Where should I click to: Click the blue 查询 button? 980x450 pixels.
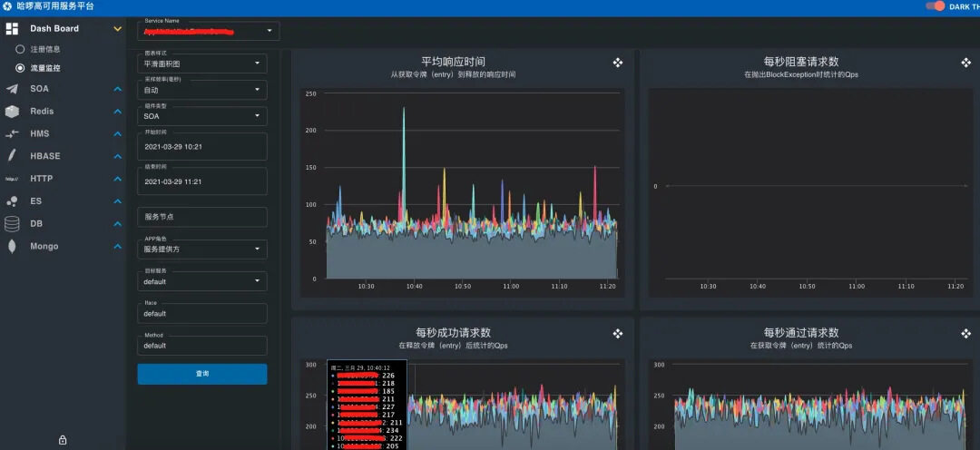coord(201,374)
